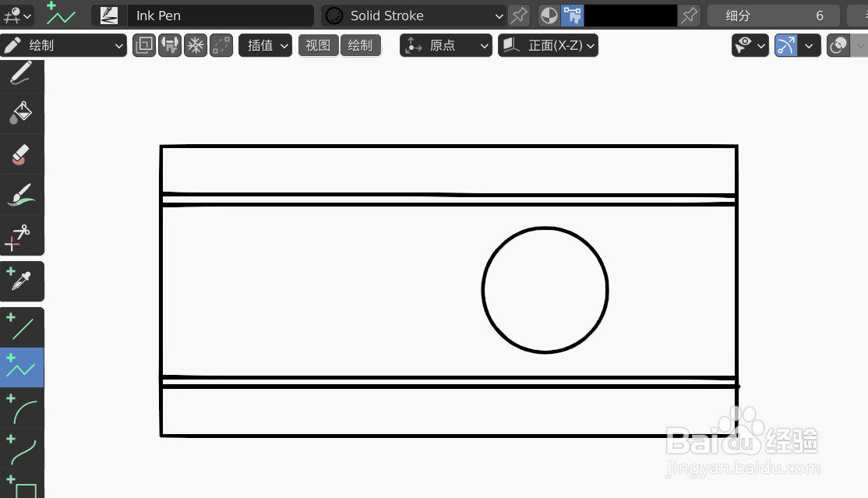Select the Eyedropper tool
This screenshot has height=498, width=868.
point(22,281)
